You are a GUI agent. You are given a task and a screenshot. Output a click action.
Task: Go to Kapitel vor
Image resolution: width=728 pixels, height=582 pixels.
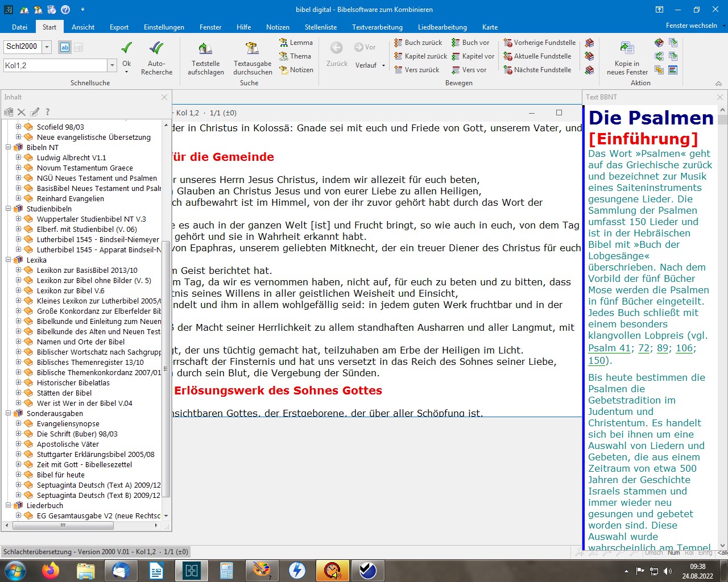tap(473, 56)
